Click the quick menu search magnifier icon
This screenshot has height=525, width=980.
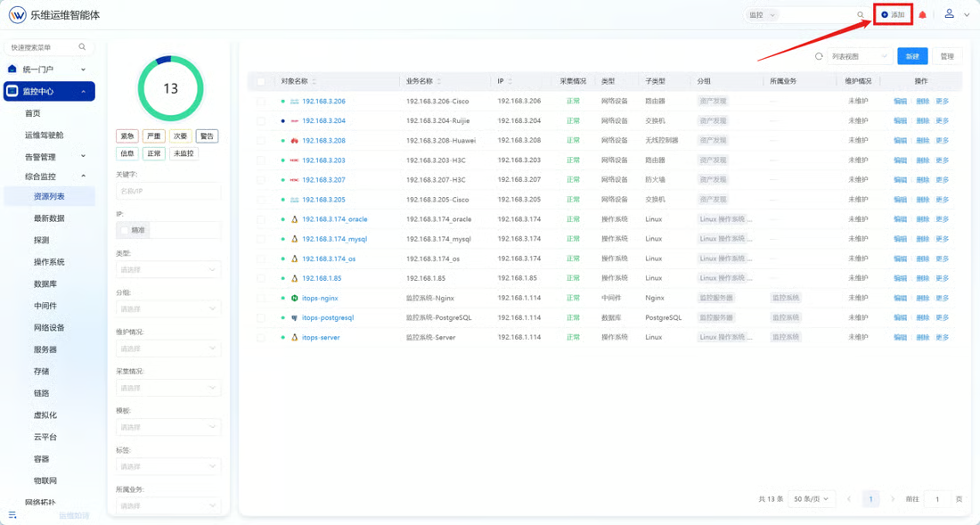pyautogui.click(x=82, y=47)
